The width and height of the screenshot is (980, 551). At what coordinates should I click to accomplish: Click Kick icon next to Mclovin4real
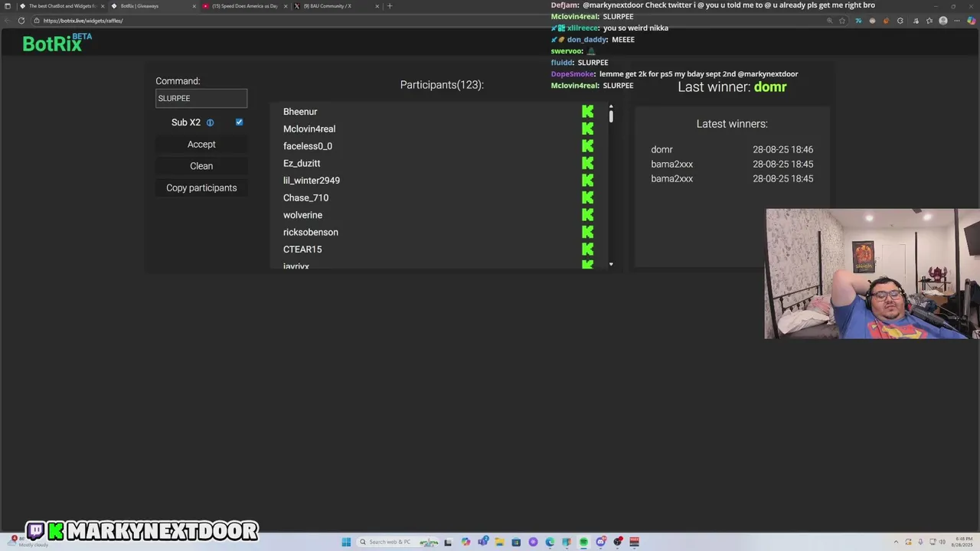587,129
